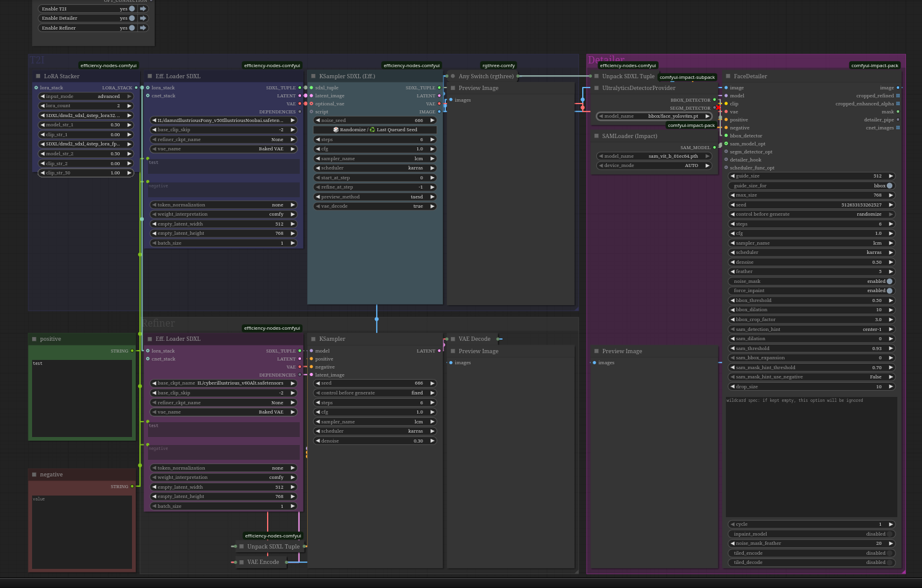Collapse the LoRA Stacker node

(38, 76)
